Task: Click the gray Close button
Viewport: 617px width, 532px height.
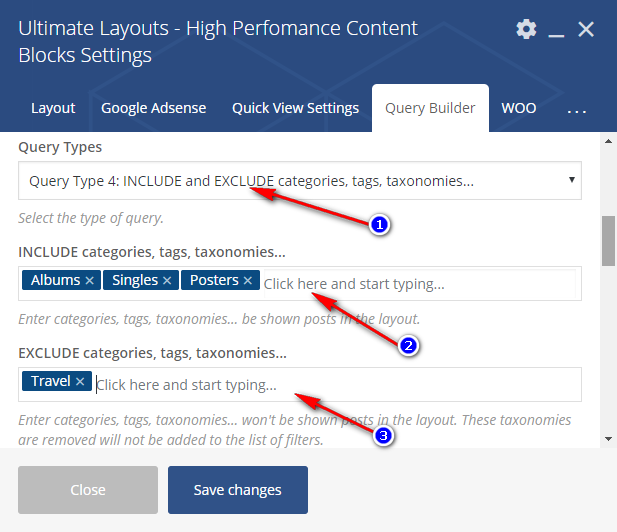Action: click(x=88, y=490)
